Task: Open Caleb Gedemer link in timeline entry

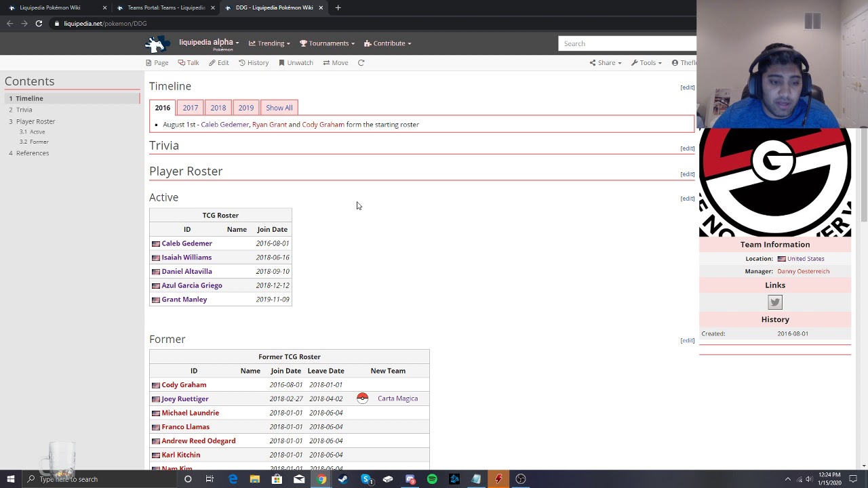Action: tap(224, 125)
